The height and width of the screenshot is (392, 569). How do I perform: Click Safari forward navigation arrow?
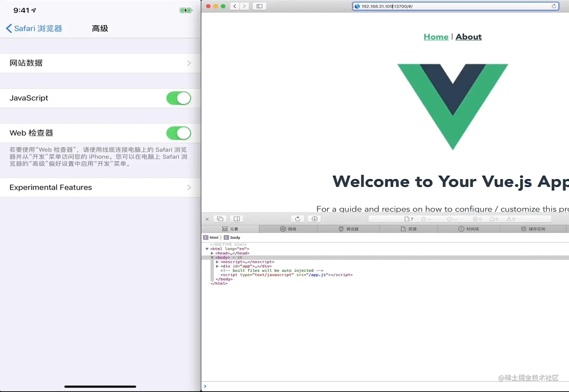tap(245, 6)
